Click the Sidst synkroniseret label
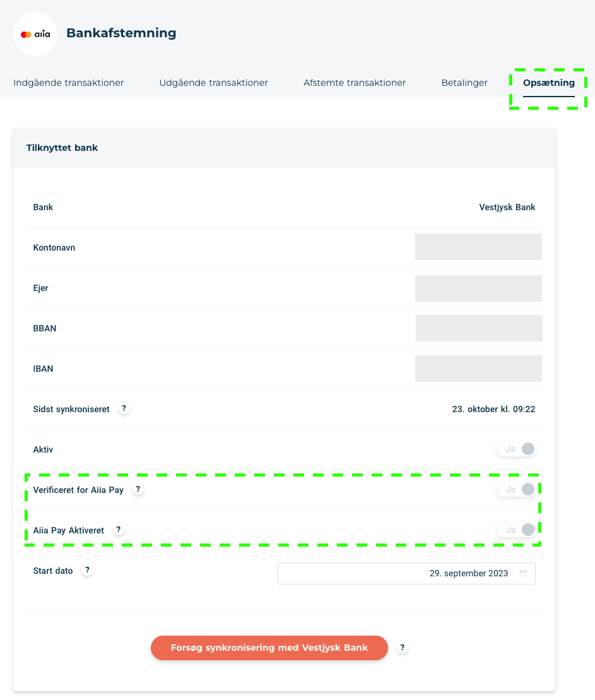Screen dimensions: 595x700 coord(71,410)
